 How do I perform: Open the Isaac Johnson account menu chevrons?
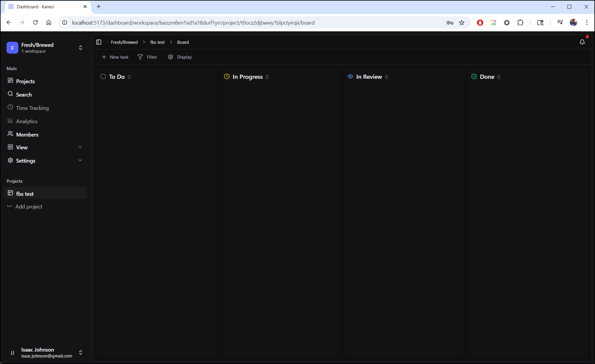point(81,352)
